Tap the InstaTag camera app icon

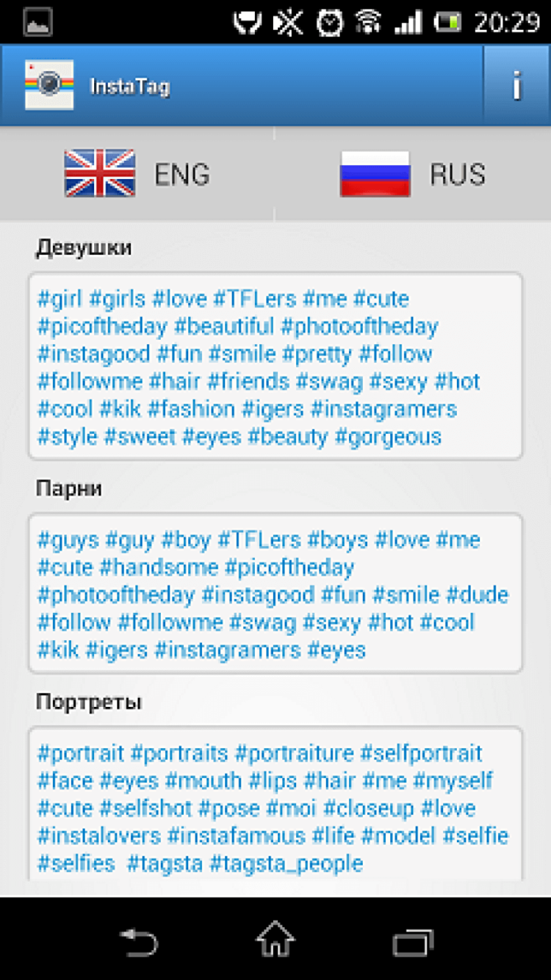point(49,85)
